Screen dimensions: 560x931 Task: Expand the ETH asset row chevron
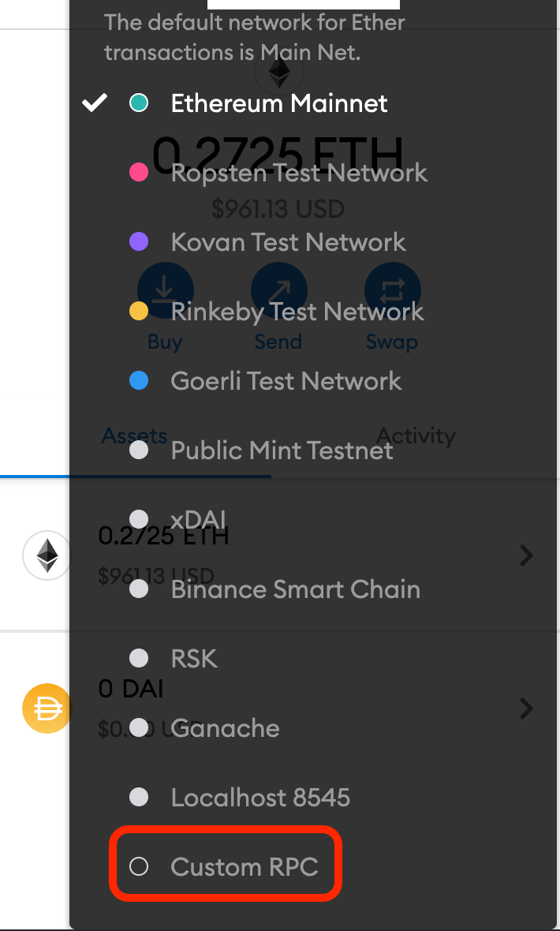(526, 556)
